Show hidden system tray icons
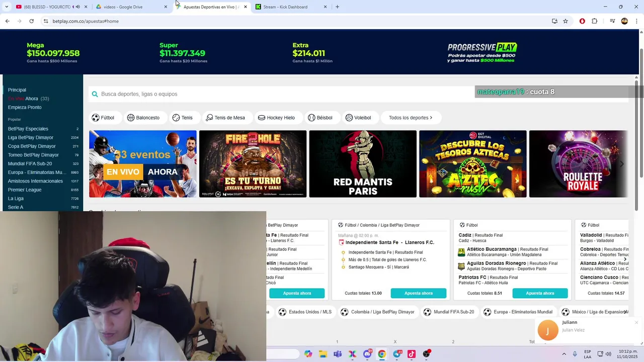Image resolution: width=644 pixels, height=362 pixels. (563, 354)
